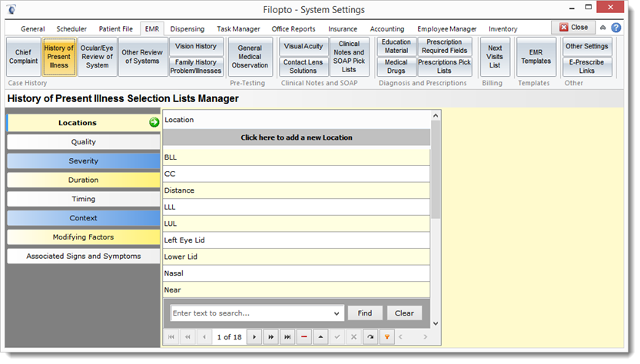Open the Task Manager tab
Image resolution: width=640 pixels, height=364 pixels.
[x=238, y=29]
